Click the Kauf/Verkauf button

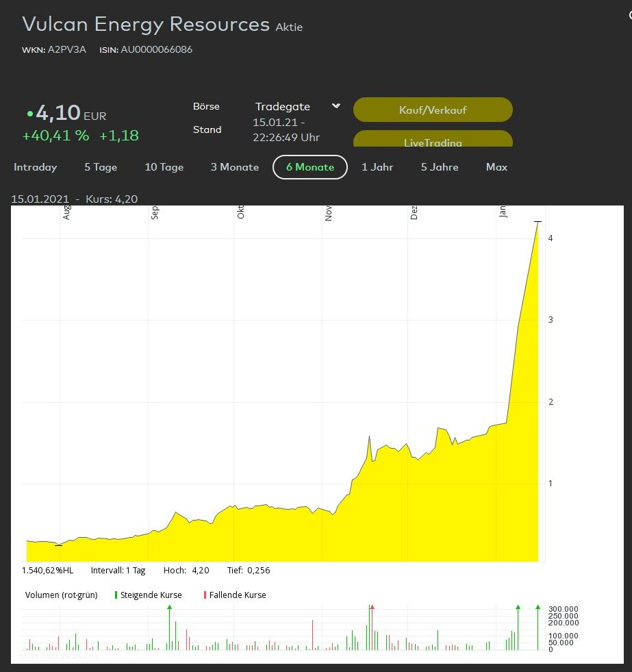(433, 110)
